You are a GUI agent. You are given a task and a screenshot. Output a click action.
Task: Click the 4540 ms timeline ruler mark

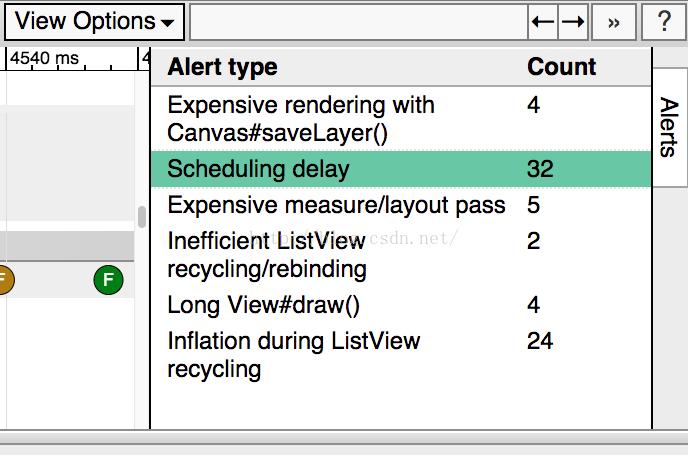44,58
